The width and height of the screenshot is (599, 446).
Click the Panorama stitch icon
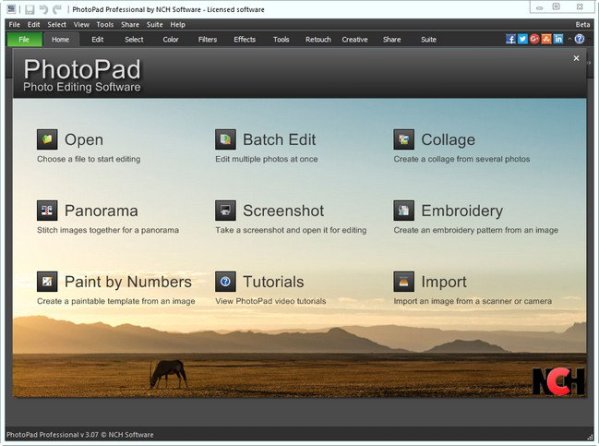click(47, 210)
